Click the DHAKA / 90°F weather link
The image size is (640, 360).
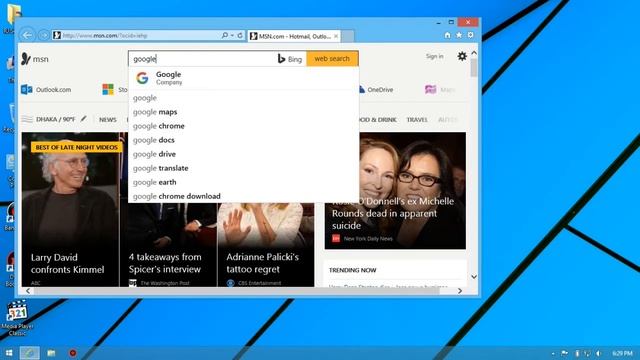[56, 119]
